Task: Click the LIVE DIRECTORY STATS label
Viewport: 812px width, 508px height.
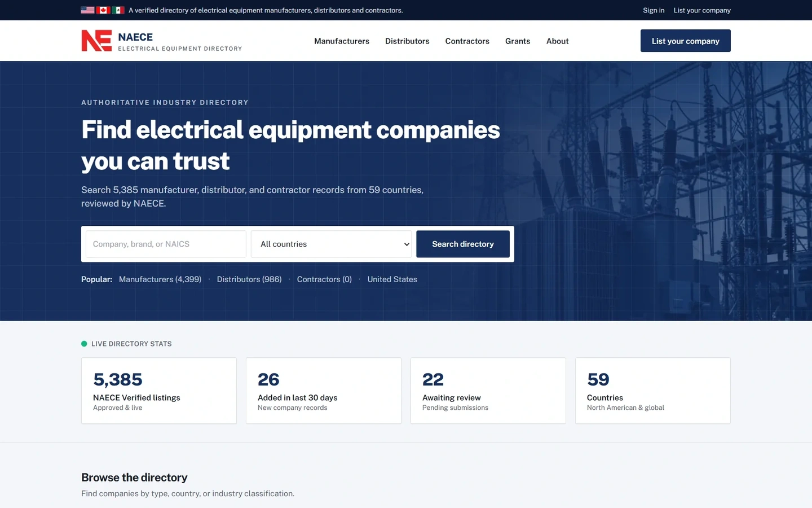Action: 131,344
